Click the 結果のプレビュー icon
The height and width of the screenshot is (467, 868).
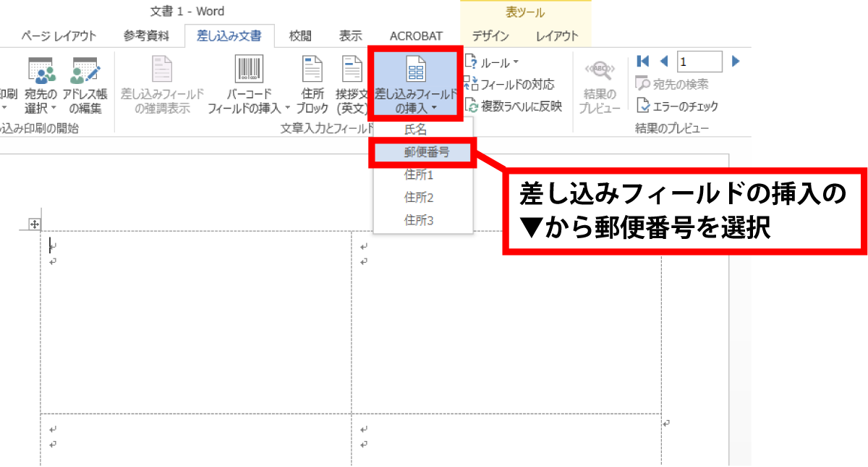(600, 70)
